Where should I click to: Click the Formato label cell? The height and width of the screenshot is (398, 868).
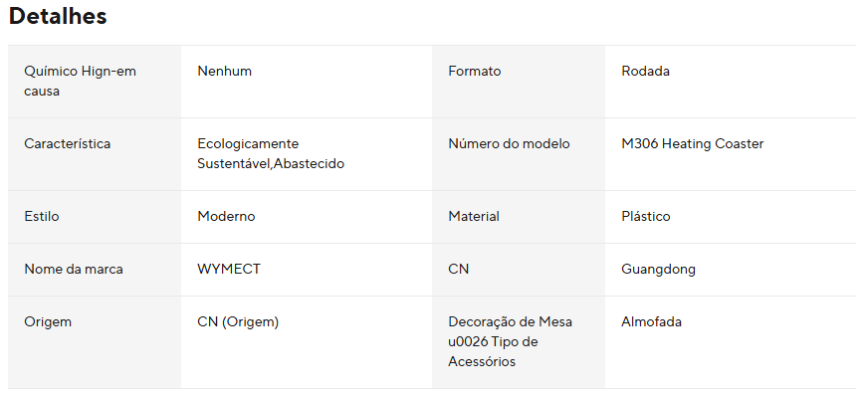(x=475, y=72)
